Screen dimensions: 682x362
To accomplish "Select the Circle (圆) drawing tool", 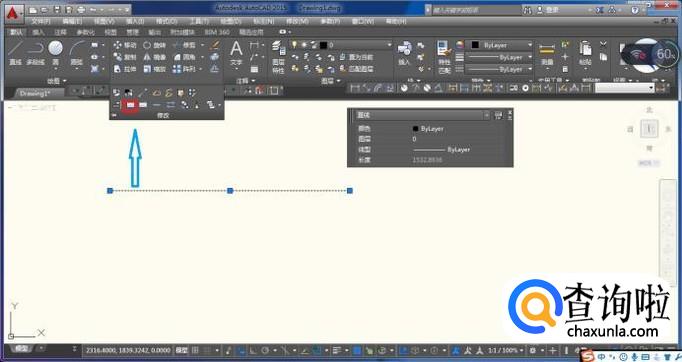I will (x=55, y=53).
